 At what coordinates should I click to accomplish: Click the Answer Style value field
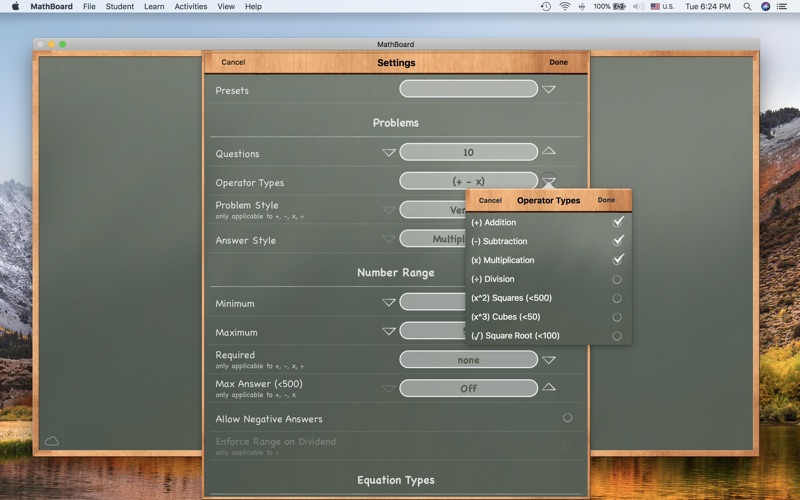point(433,238)
